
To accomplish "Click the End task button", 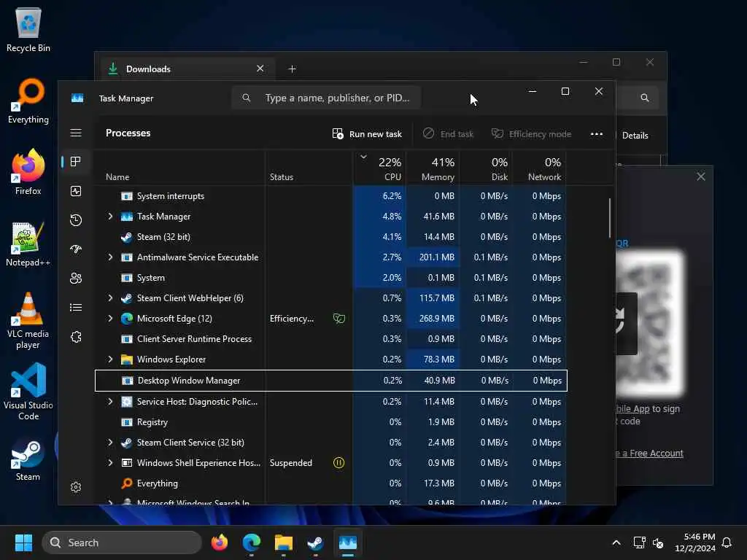I will click(448, 134).
